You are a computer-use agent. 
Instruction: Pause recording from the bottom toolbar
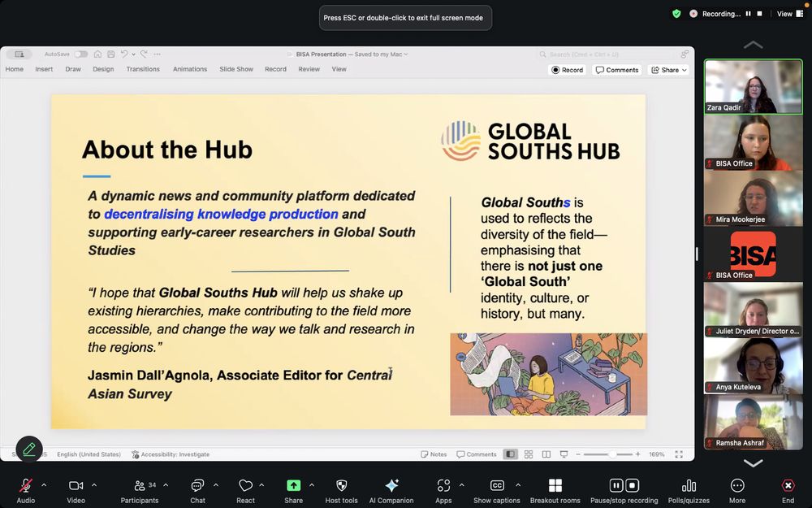[615, 486]
